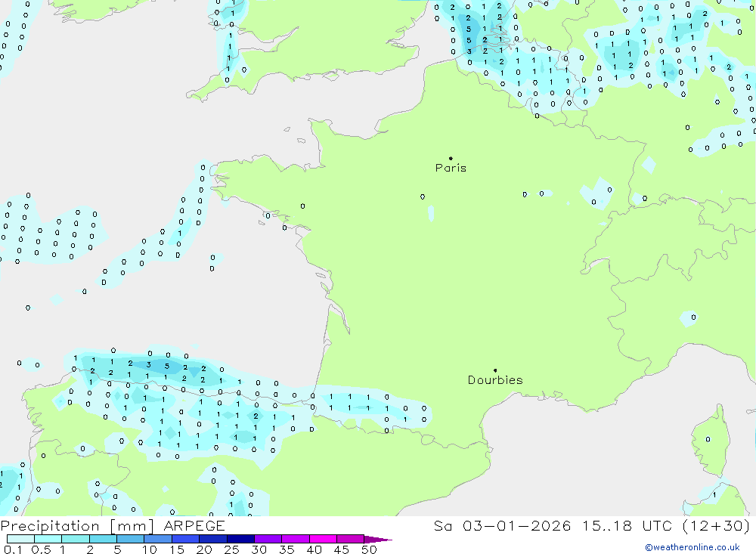
Task: Select the 2–5 mm legend swatch
Action: point(103,539)
